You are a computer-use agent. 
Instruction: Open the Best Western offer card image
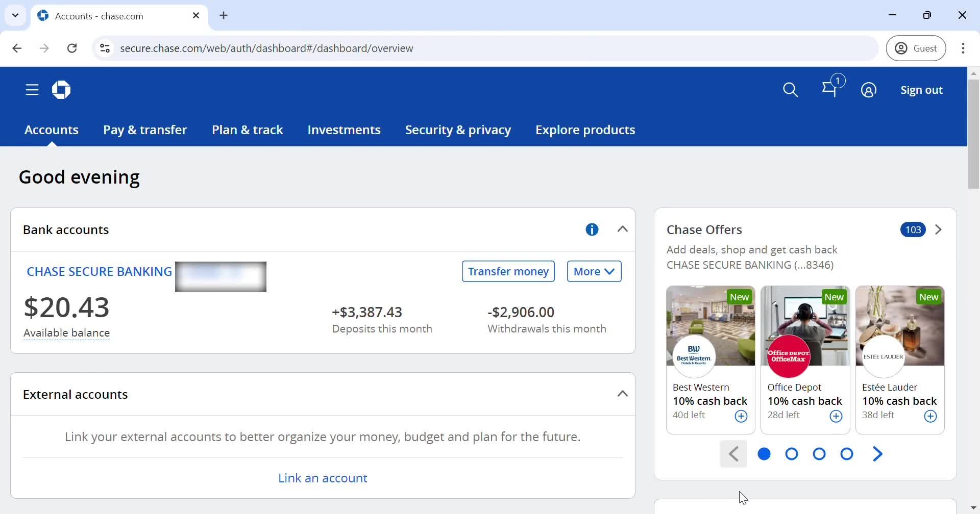(710, 326)
